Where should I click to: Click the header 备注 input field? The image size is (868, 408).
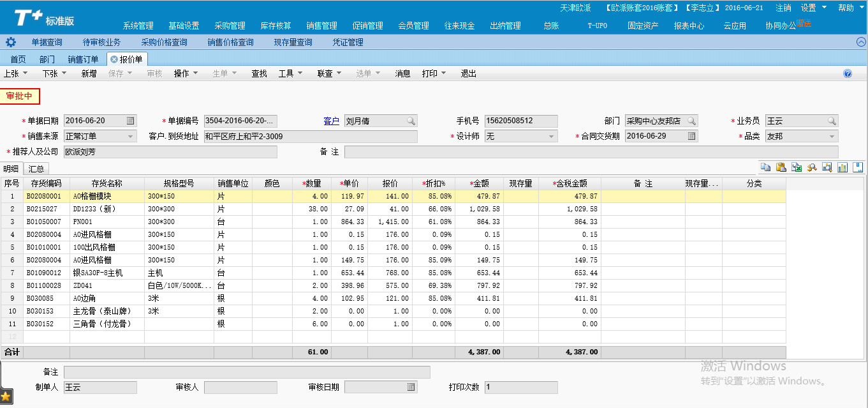pos(591,151)
